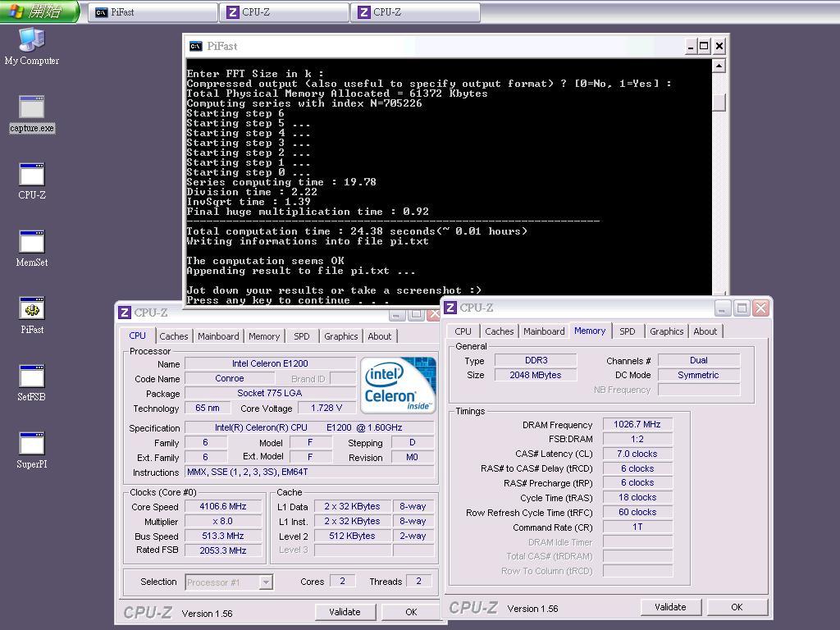The width and height of the screenshot is (840, 630).
Task: Launch capture.exe from the desktop
Action: [32, 114]
